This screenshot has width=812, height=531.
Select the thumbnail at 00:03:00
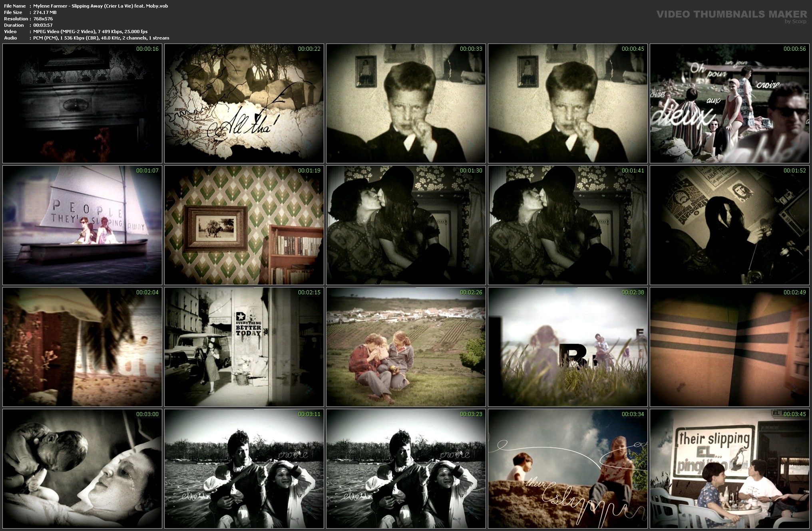point(82,469)
